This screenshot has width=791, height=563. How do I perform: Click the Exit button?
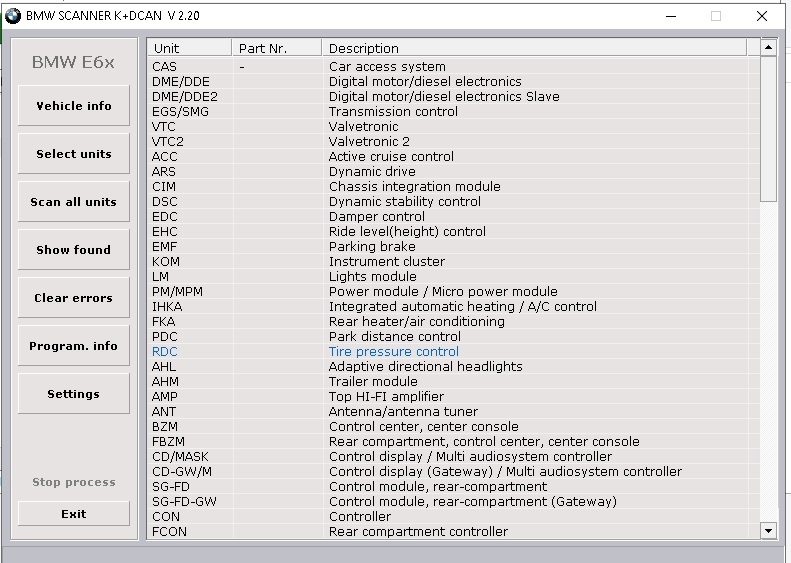74,514
